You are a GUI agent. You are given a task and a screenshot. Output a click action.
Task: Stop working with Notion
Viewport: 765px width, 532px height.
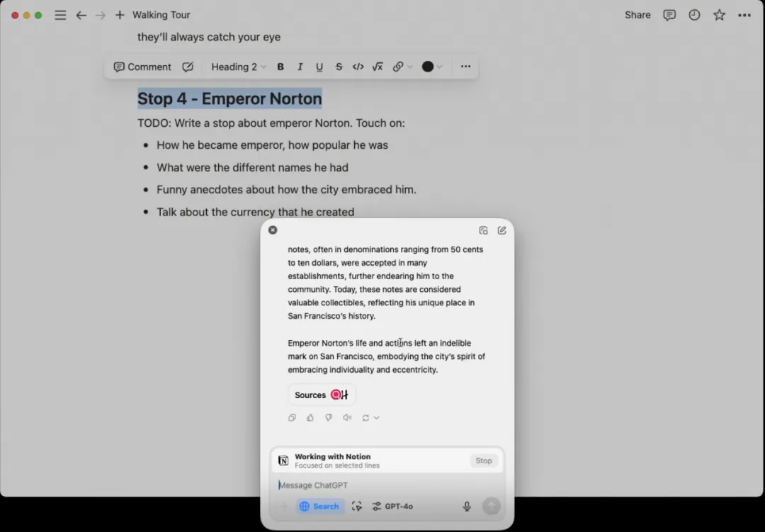(484, 460)
